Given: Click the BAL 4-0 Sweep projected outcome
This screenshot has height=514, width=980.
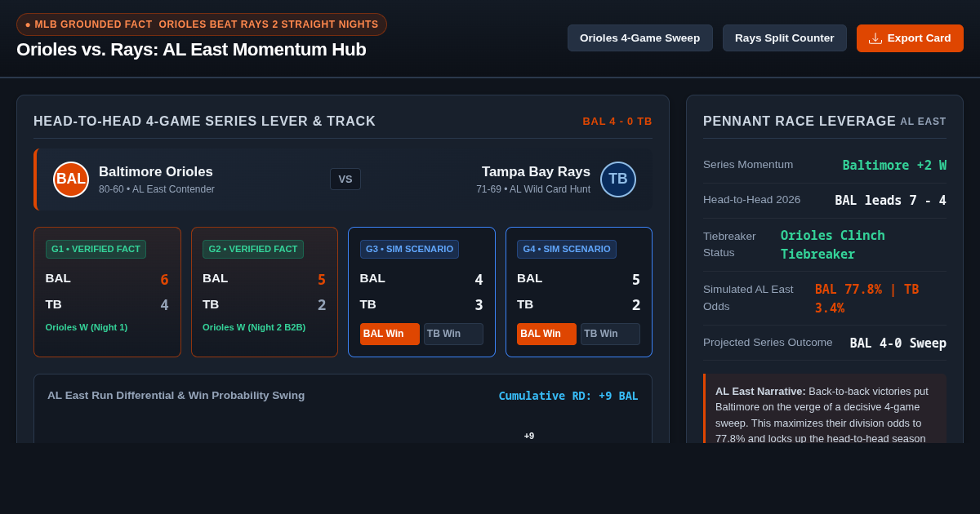Looking at the screenshot, I should tap(898, 343).
